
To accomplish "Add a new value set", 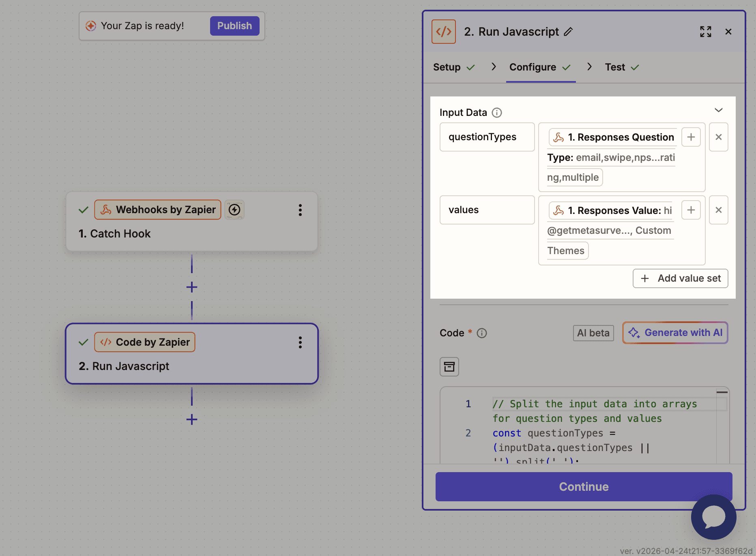I will (x=680, y=278).
